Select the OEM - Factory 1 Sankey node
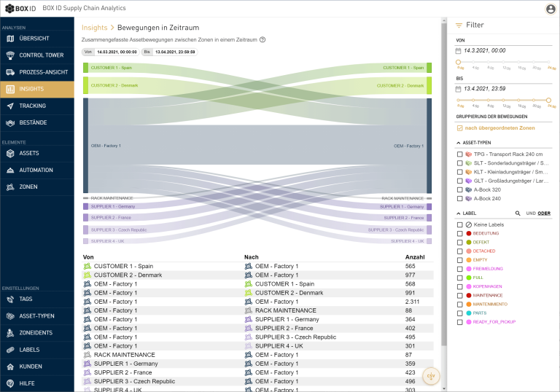The height and width of the screenshot is (392, 560). [x=85, y=146]
